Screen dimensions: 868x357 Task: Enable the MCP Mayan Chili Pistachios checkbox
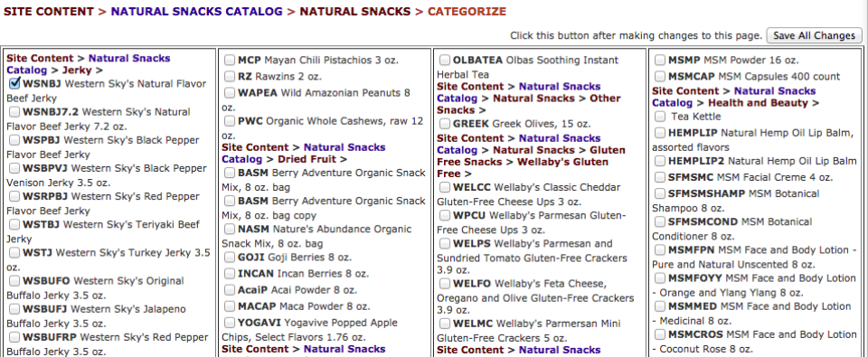pyautogui.click(x=230, y=60)
